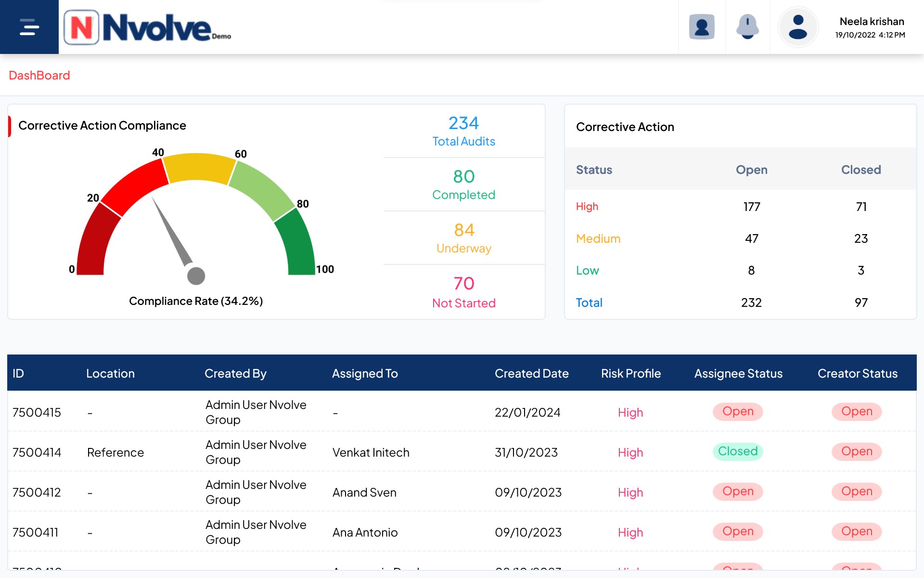Open the hamburger sidebar menu

pos(29,27)
